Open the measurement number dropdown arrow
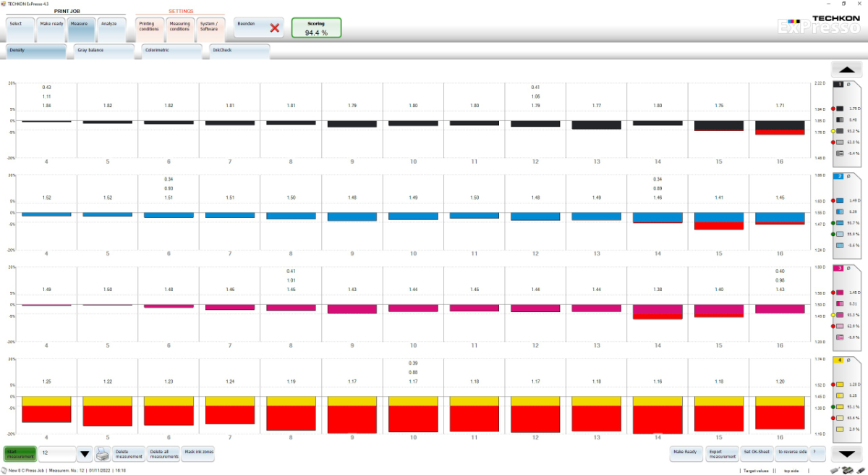The image size is (868, 475). (85, 454)
